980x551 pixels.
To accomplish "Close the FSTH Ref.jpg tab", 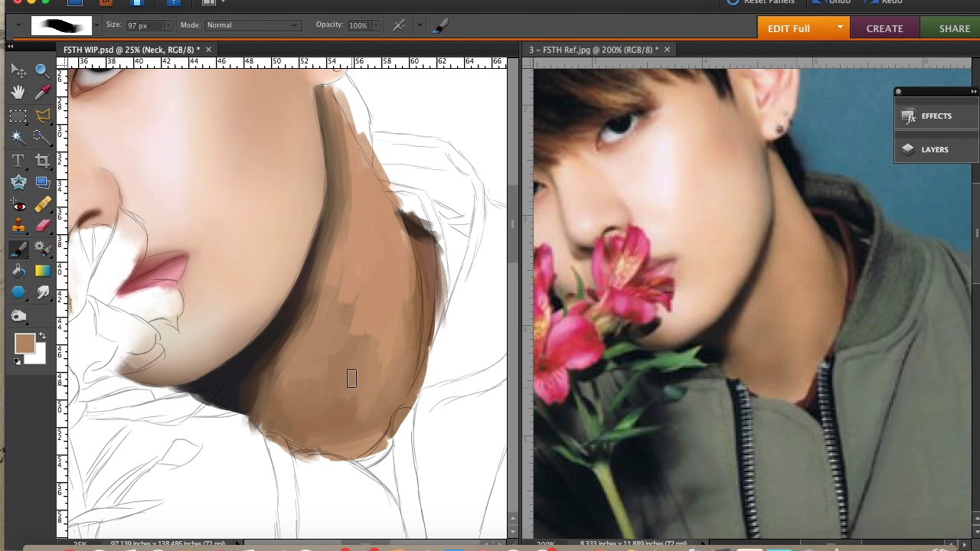I will (x=667, y=50).
